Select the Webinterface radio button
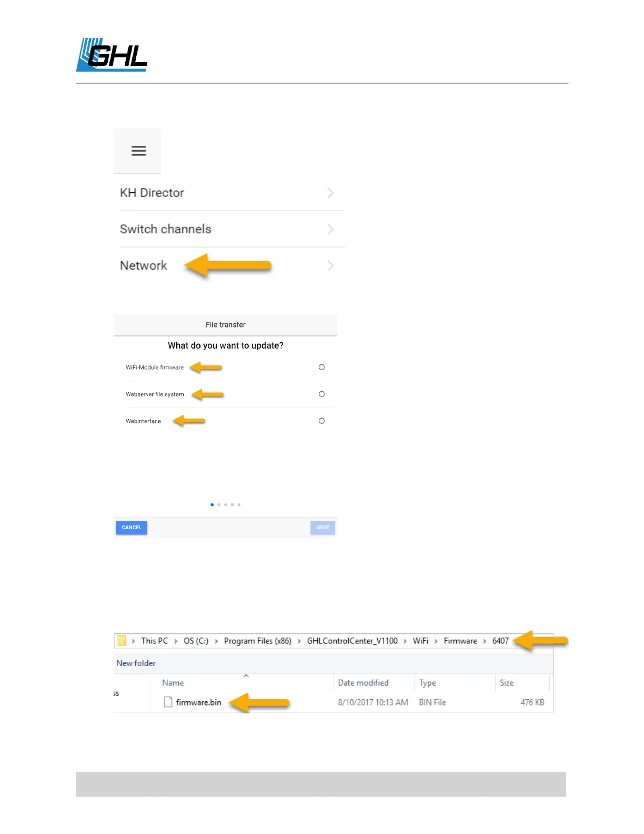The height and width of the screenshot is (834, 644). point(321,421)
